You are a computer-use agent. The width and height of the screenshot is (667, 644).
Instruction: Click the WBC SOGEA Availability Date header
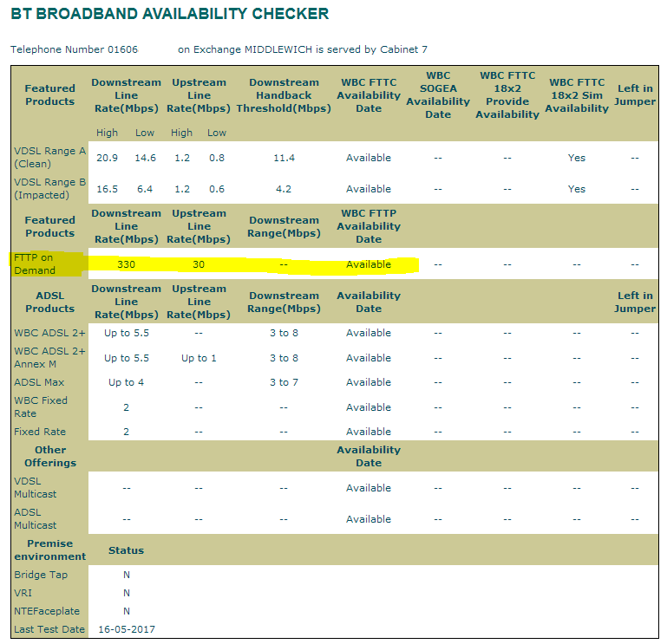(x=438, y=95)
